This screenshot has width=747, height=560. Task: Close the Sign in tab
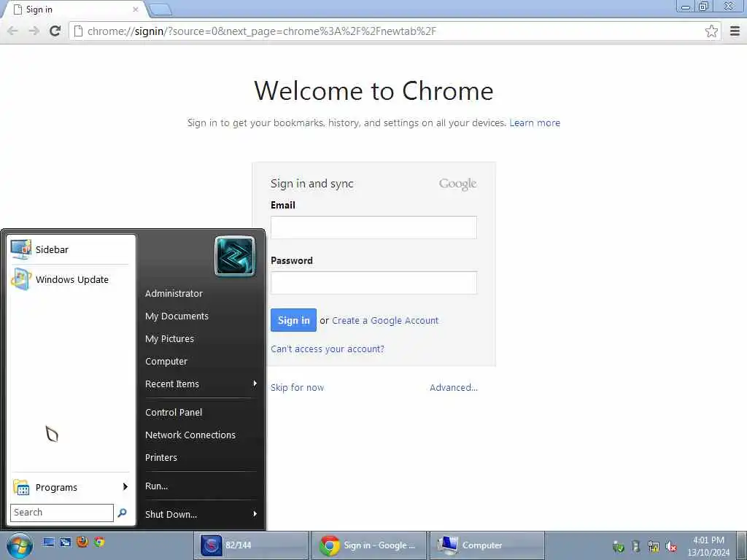pyautogui.click(x=135, y=9)
